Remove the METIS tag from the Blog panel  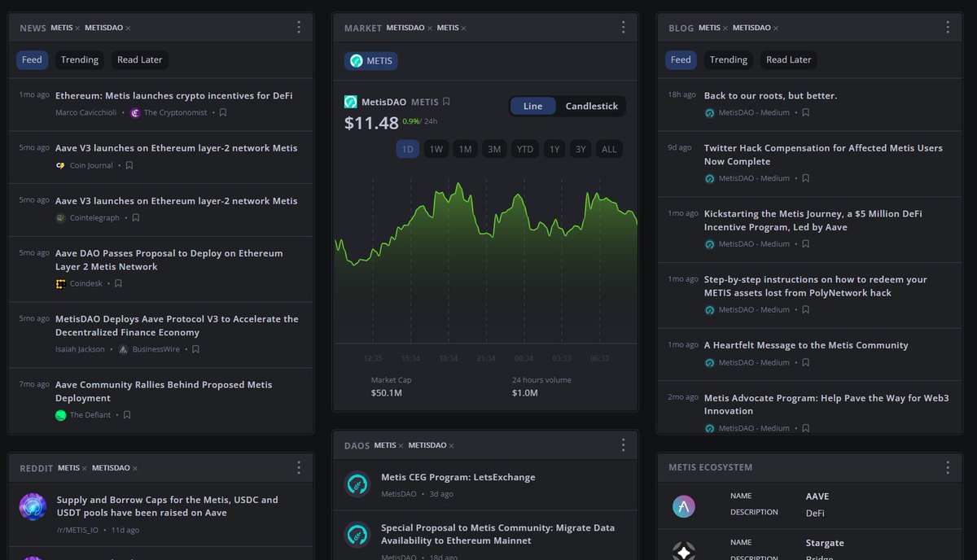(x=725, y=28)
